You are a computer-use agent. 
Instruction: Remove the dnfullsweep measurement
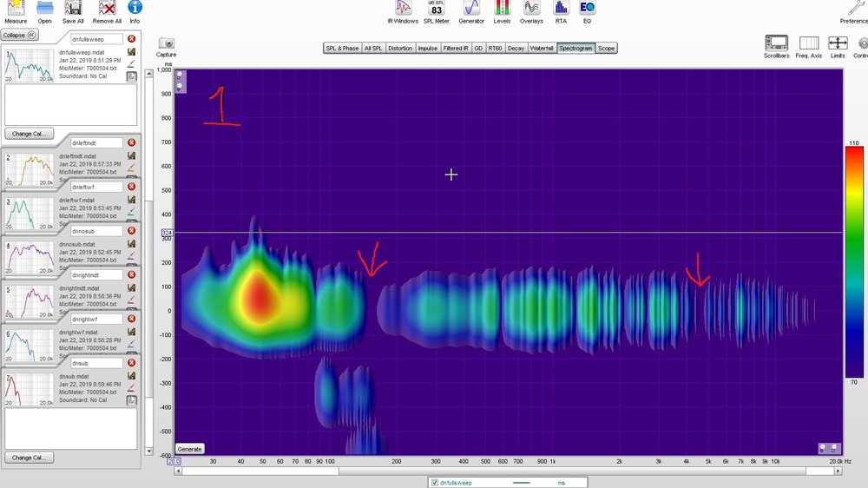(131, 39)
